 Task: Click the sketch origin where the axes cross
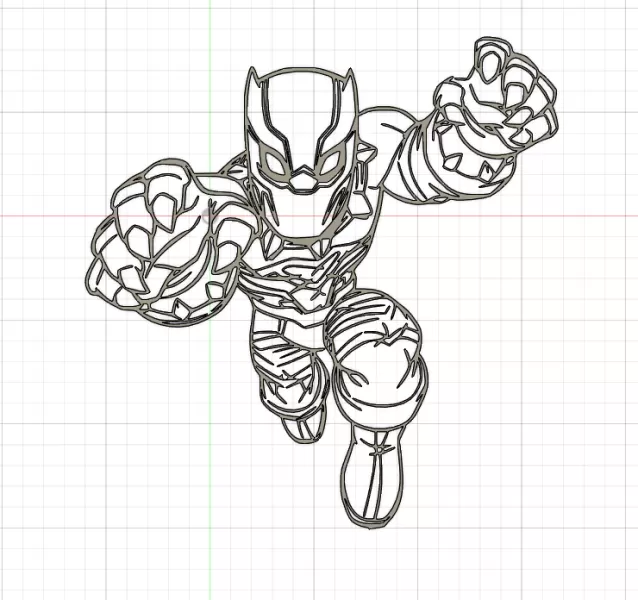pyautogui.click(x=210, y=216)
